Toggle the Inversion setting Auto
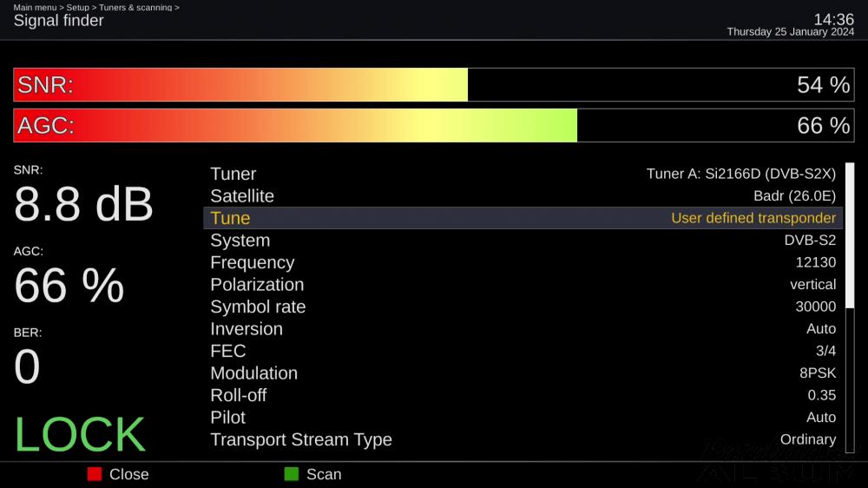 [x=821, y=329]
